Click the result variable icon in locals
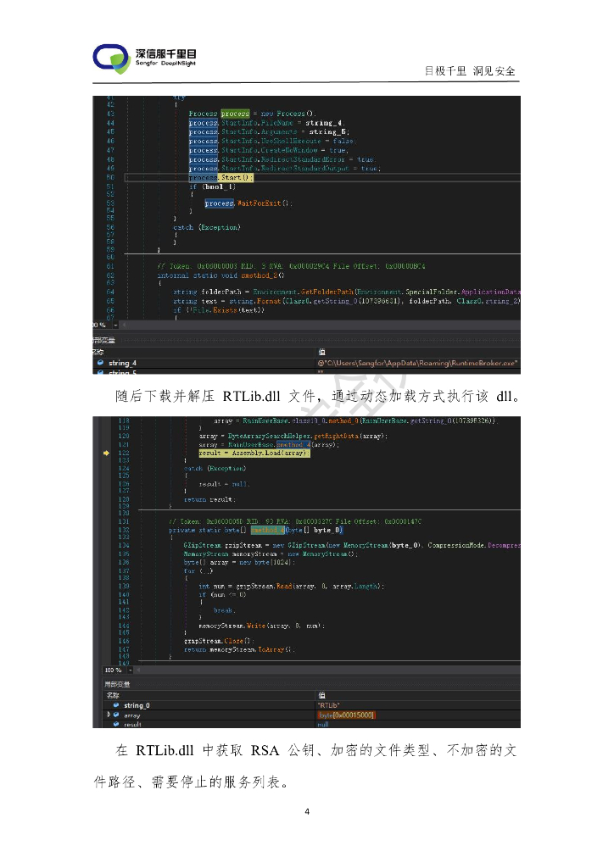 click(116, 725)
